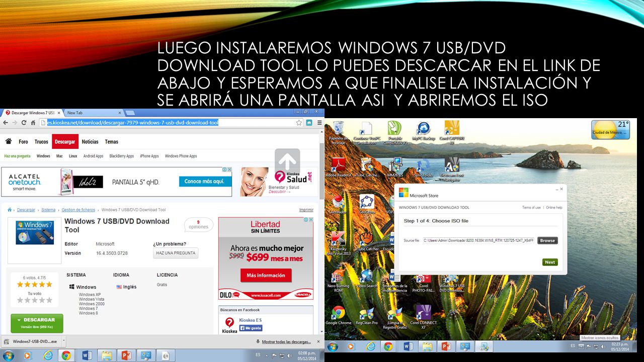Select the Google Chrome desktop shortcut
Screen dimensions: 644x362
[x=339, y=316]
